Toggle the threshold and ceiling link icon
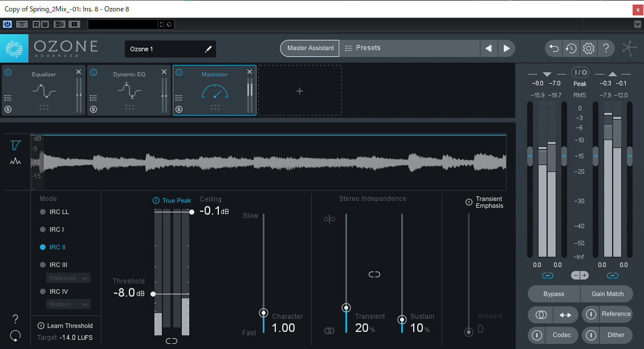This screenshot has height=349, width=644. pyautogui.click(x=172, y=341)
